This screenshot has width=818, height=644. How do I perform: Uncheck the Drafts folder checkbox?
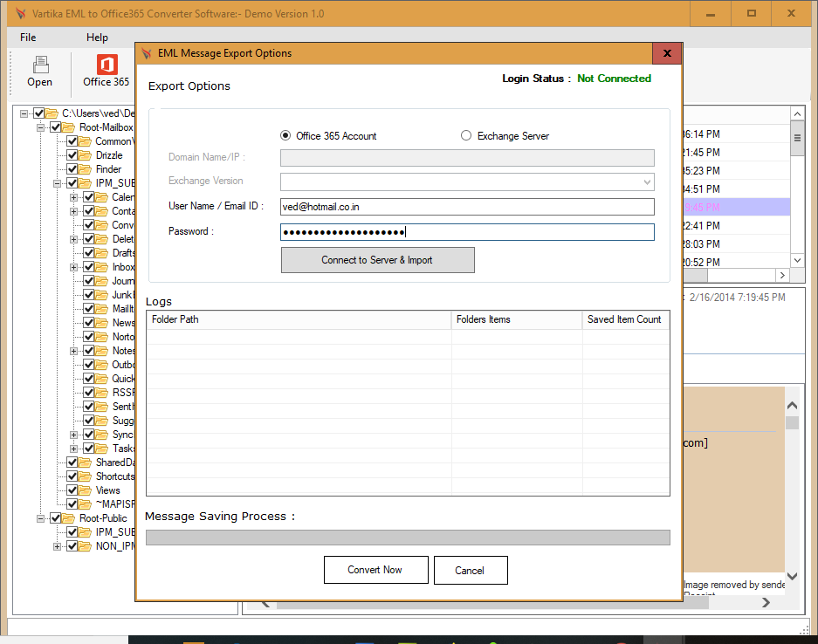tap(89, 253)
